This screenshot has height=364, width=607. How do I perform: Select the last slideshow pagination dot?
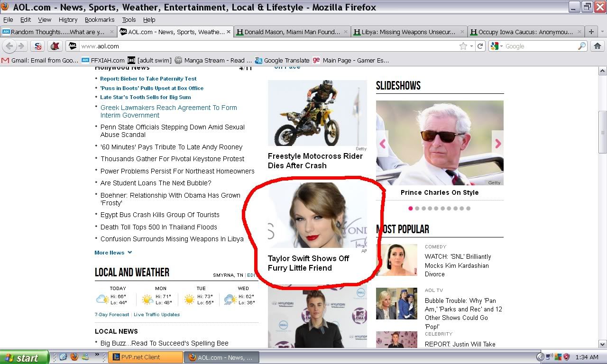pos(468,209)
